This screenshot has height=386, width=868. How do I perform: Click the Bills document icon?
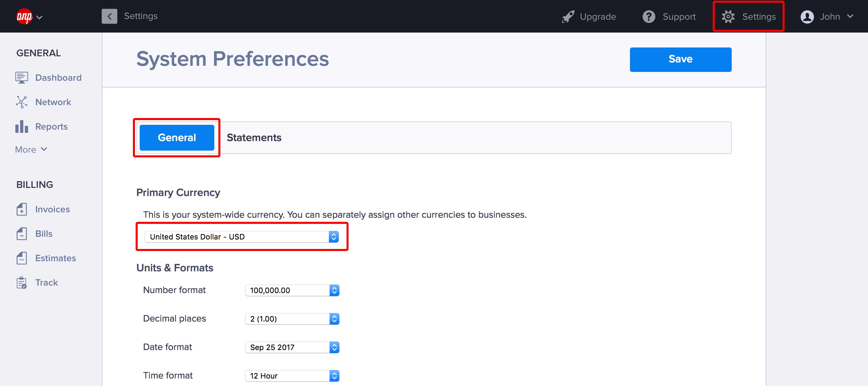pos(21,234)
